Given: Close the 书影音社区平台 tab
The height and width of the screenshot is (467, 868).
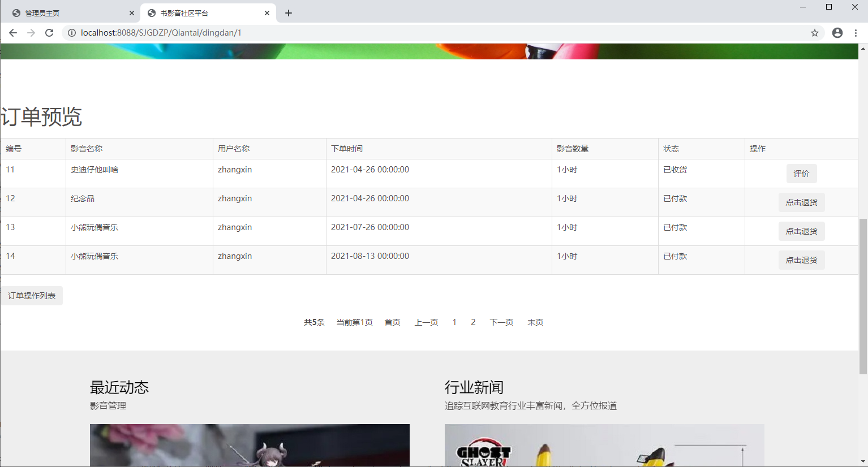Looking at the screenshot, I should (267, 13).
